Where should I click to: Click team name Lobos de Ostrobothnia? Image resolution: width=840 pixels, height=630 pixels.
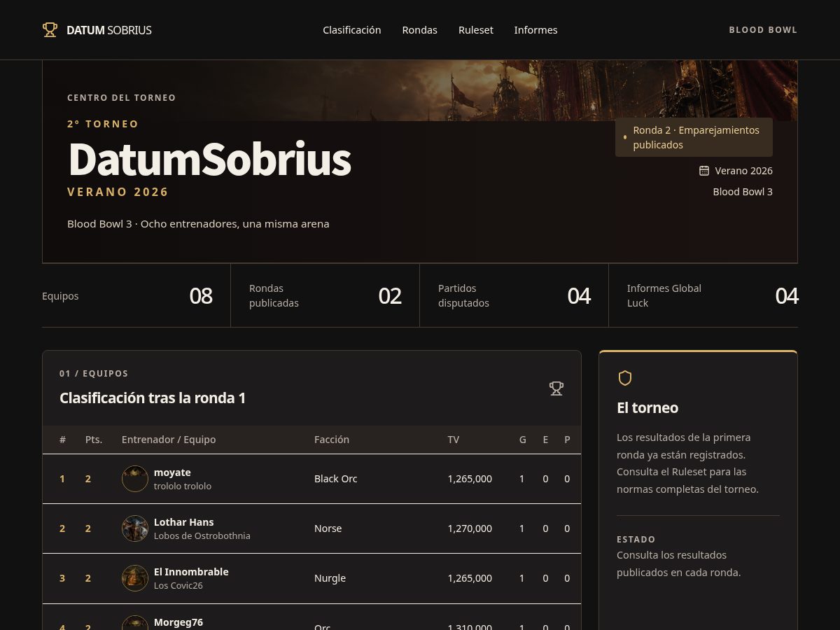click(202, 535)
